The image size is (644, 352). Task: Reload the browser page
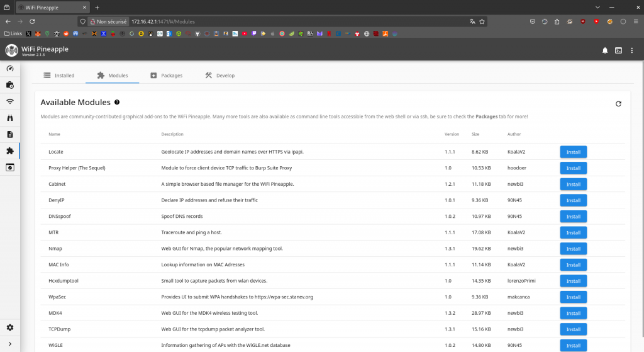point(32,21)
